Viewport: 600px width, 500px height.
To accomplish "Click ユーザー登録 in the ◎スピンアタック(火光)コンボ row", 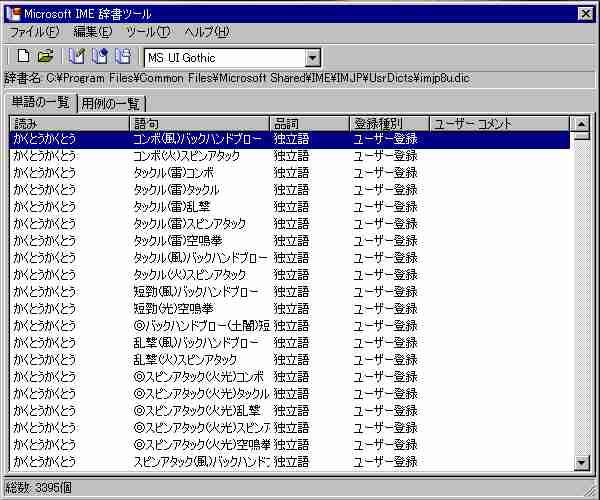I will (x=385, y=377).
